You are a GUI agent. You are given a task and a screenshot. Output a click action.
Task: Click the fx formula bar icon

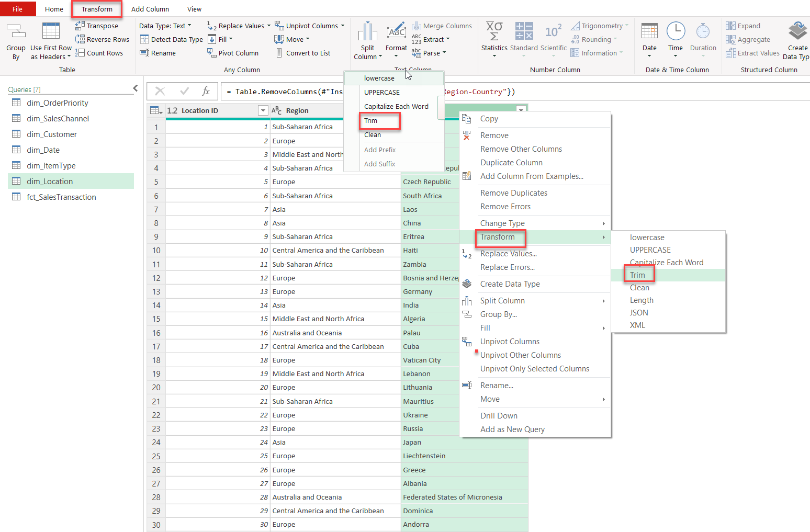click(x=206, y=91)
